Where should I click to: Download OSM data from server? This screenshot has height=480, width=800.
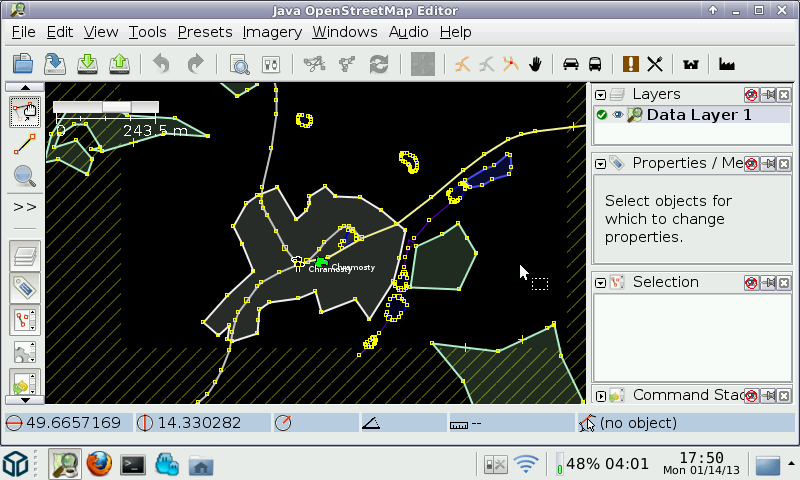click(x=87, y=64)
